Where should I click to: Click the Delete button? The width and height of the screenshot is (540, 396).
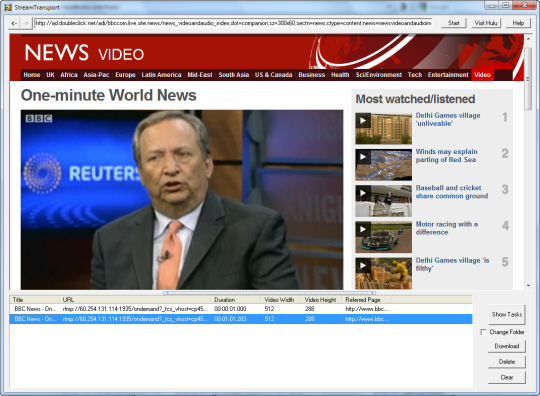[507, 362]
